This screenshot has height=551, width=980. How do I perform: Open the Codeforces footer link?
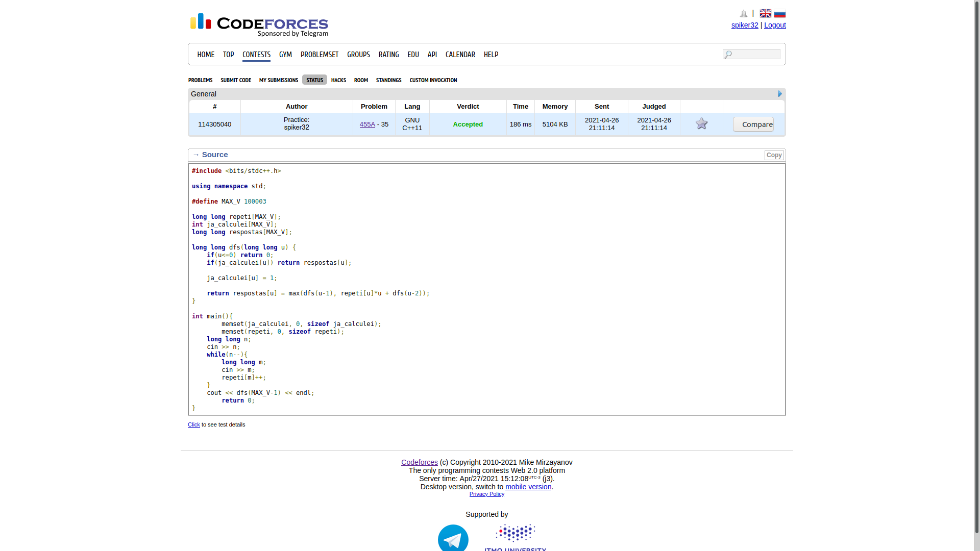click(x=420, y=462)
